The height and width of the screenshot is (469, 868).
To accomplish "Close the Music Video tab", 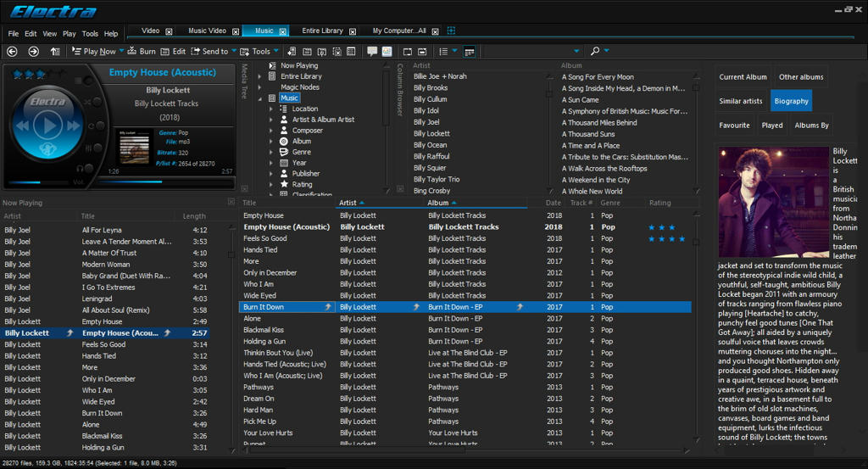I will (236, 31).
